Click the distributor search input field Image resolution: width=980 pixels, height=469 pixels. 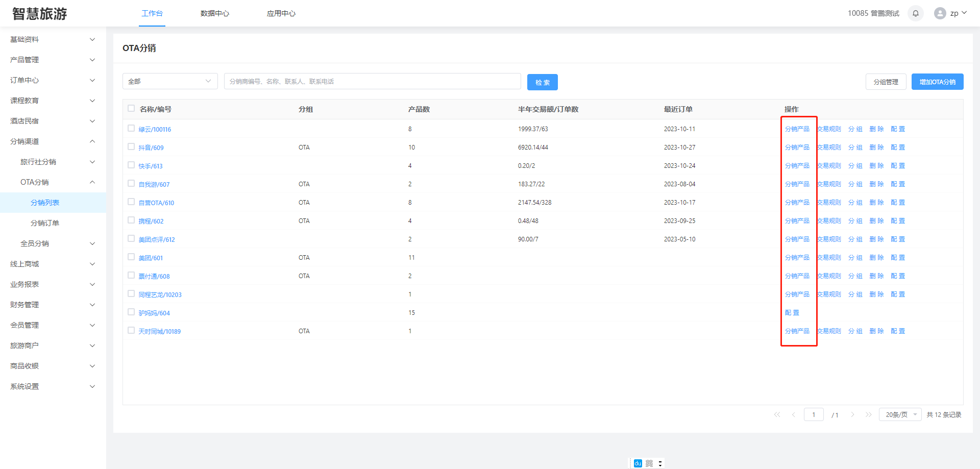372,81
